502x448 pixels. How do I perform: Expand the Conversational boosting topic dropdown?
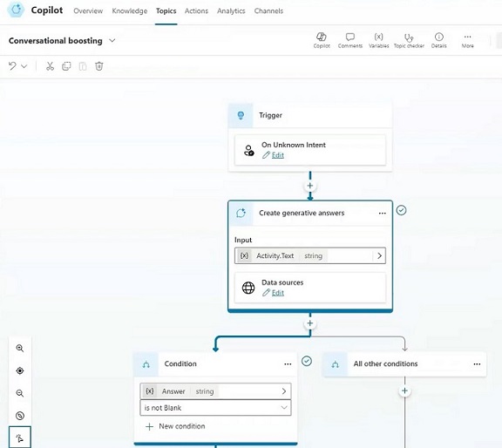(x=112, y=41)
